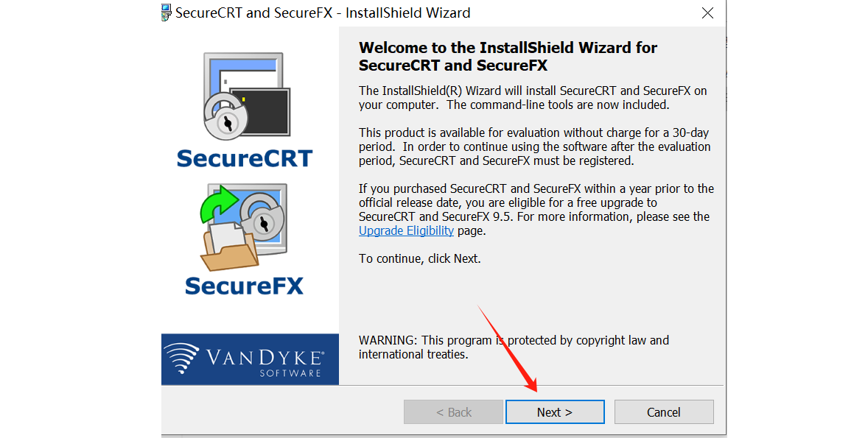
Task: Click the Welcome to InstallShield Wizard heading
Action: (508, 57)
